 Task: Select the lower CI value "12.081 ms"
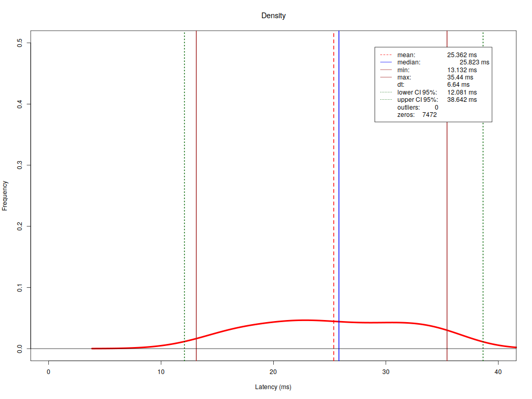point(462,92)
